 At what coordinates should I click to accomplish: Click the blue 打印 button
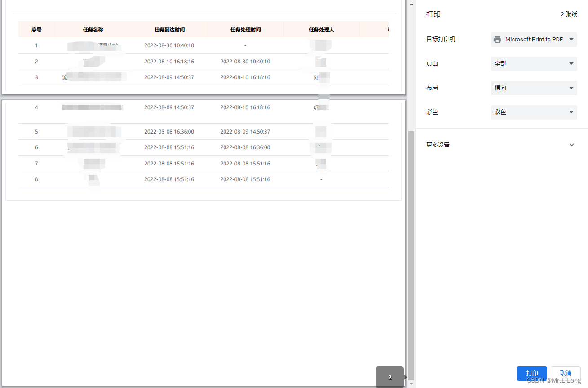[532, 373]
